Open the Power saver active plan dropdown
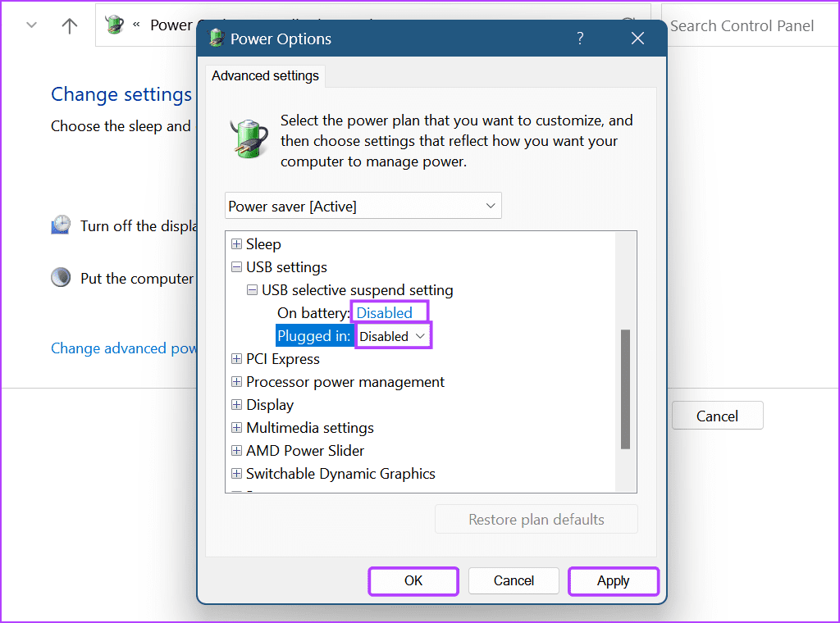 pos(491,205)
